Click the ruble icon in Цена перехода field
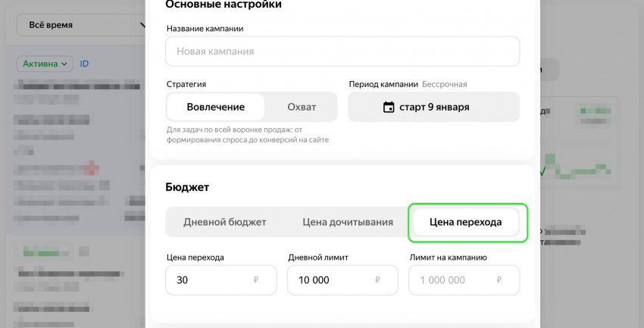Viewport: 644px width, 328px height. click(258, 280)
